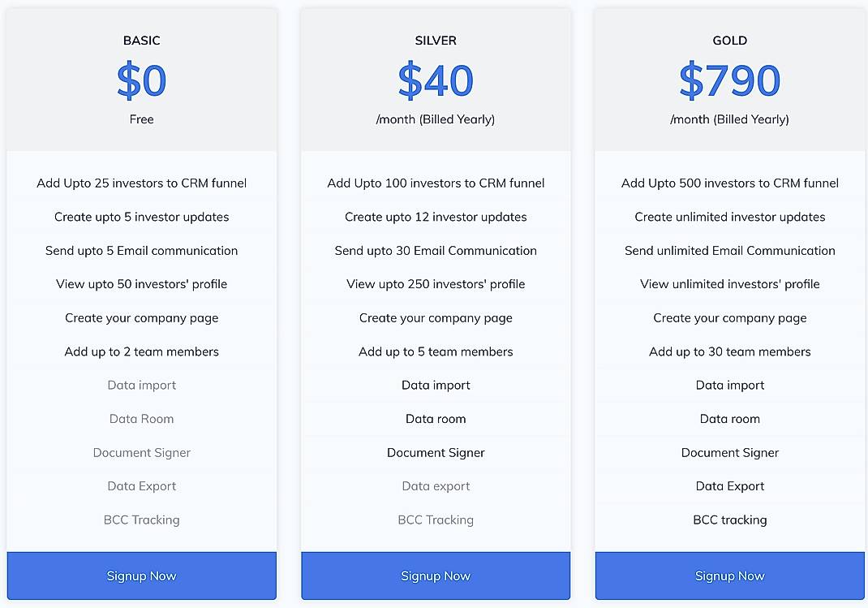The image size is (868, 608).
Task: Select the SILVER plan header
Action: point(436,40)
